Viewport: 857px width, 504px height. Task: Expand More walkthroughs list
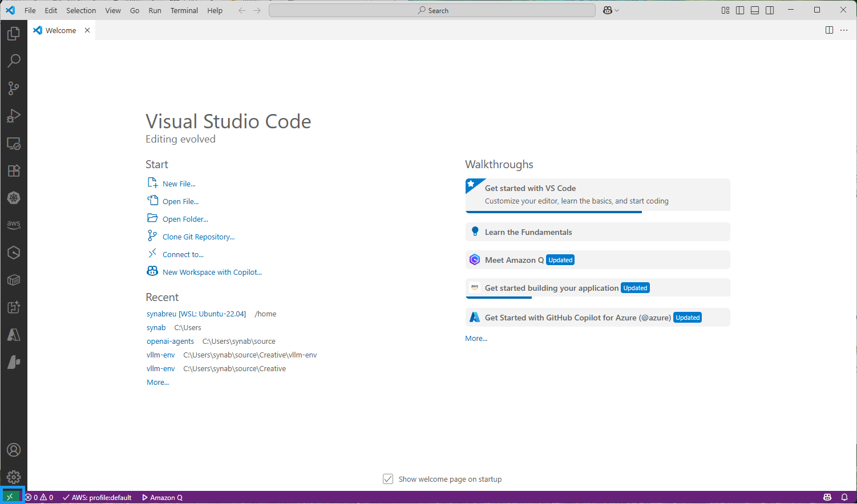(x=476, y=339)
